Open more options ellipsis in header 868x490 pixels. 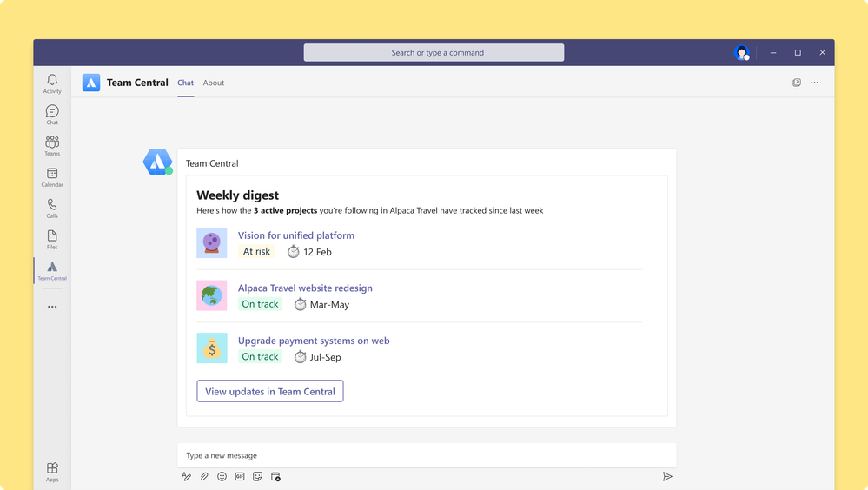pyautogui.click(x=814, y=83)
